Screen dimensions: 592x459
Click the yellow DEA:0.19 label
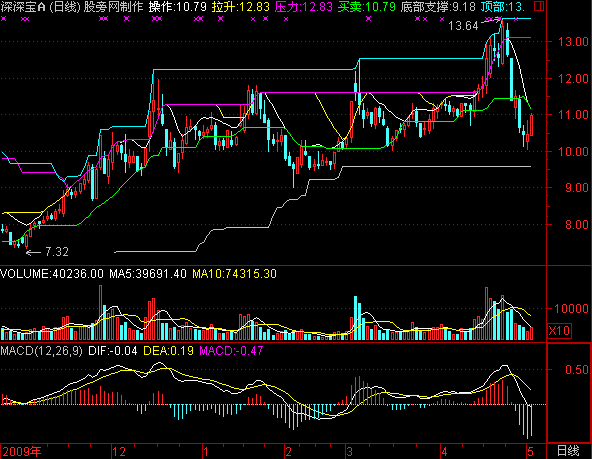click(x=168, y=351)
